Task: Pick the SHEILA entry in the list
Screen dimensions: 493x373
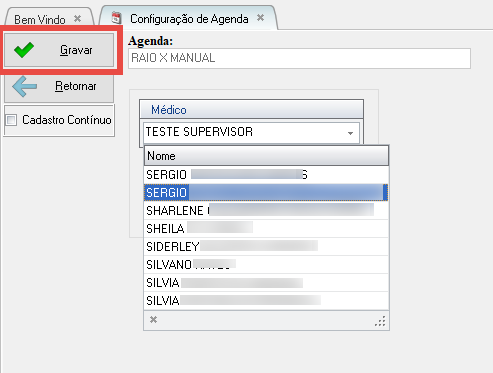Action: (266, 228)
